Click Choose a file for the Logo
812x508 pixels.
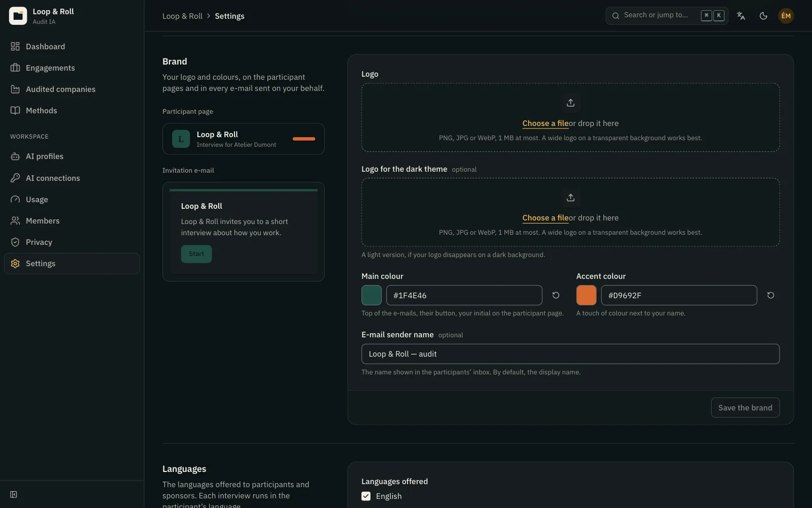point(546,123)
